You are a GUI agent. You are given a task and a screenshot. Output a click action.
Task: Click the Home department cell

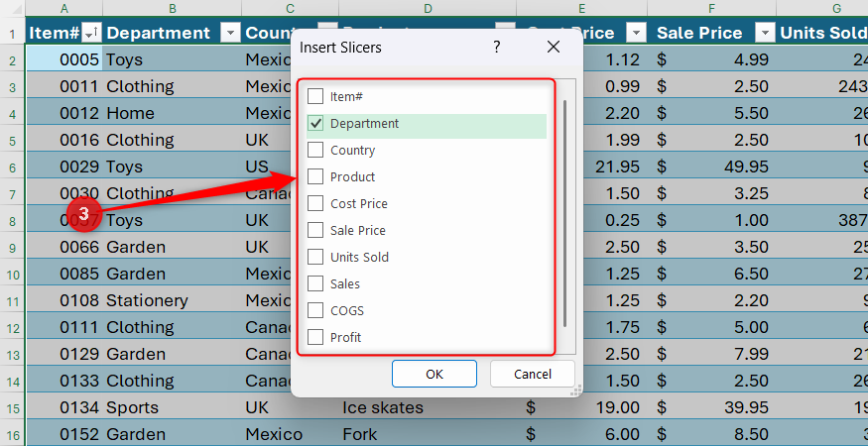point(173,113)
